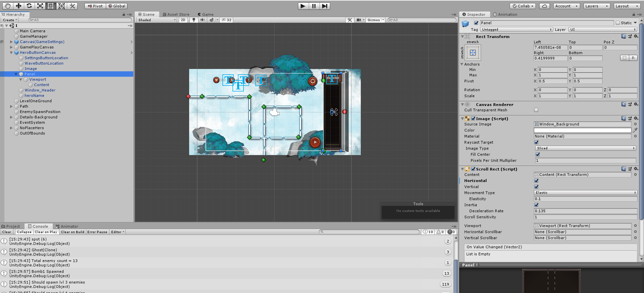This screenshot has width=644, height=293.
Task: Open the Layout dropdown
Action: tap(627, 6)
